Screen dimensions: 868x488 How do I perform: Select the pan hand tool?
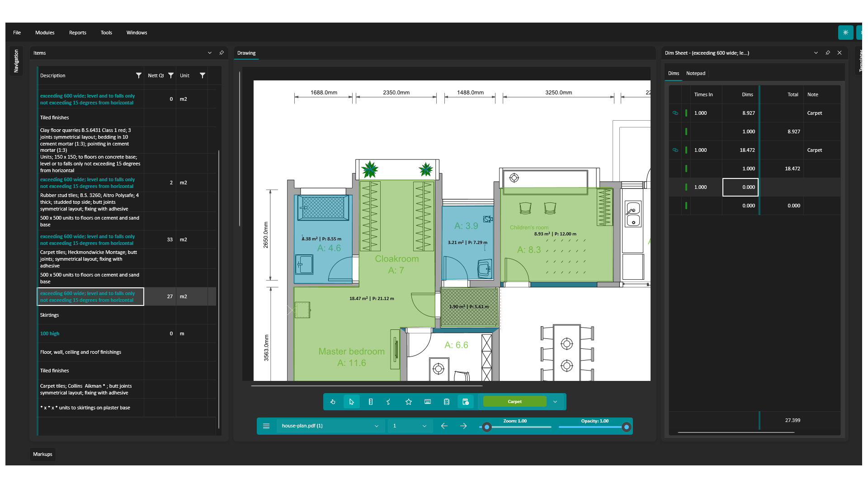tap(333, 402)
